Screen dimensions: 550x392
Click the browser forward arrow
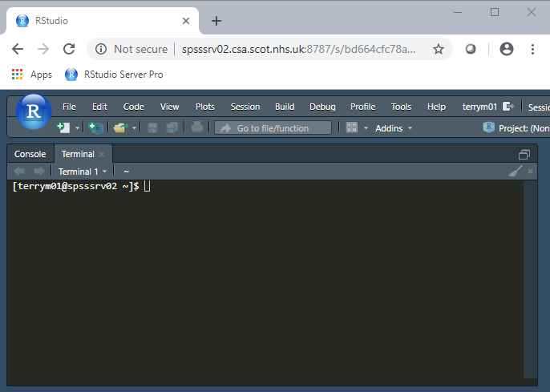43,49
